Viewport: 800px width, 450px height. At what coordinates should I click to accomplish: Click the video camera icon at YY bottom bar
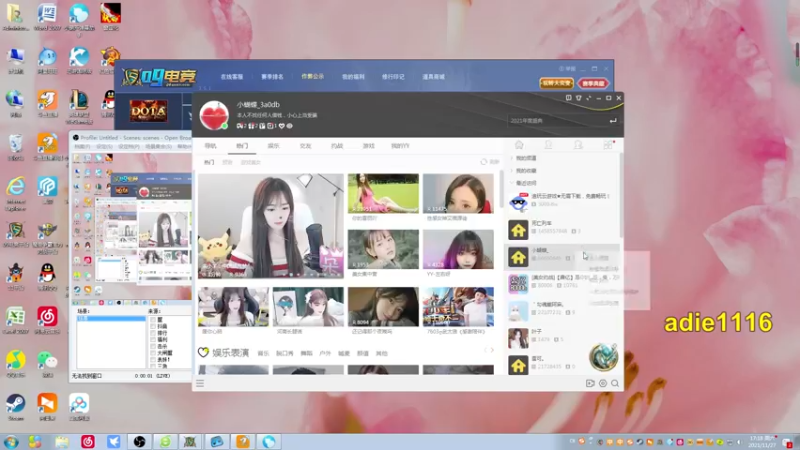click(590, 383)
